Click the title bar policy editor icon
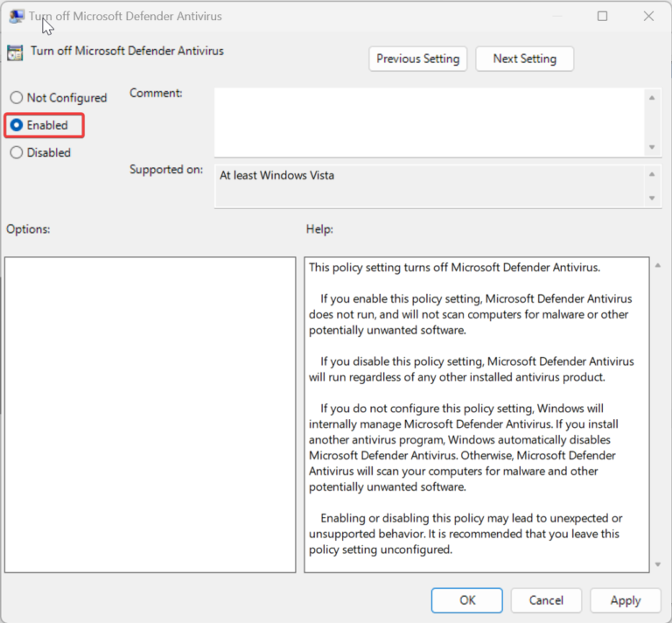Screen dimensions: 672x623 point(17,17)
